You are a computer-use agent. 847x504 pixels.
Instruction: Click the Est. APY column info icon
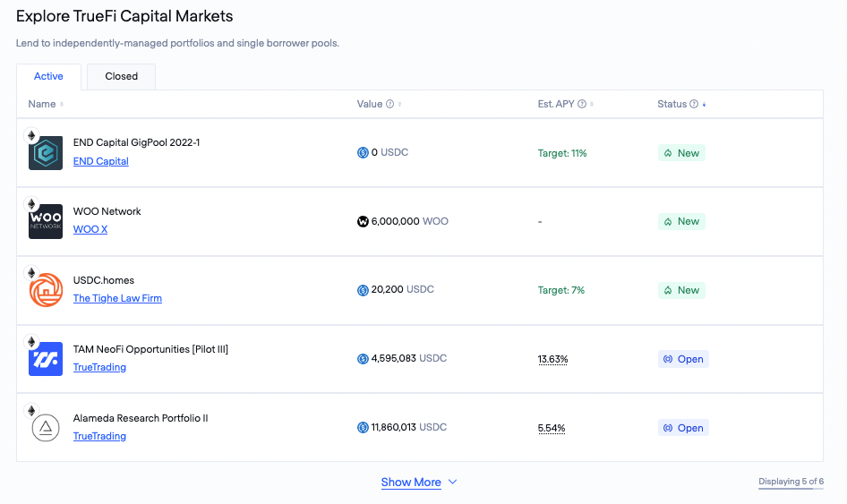582,104
